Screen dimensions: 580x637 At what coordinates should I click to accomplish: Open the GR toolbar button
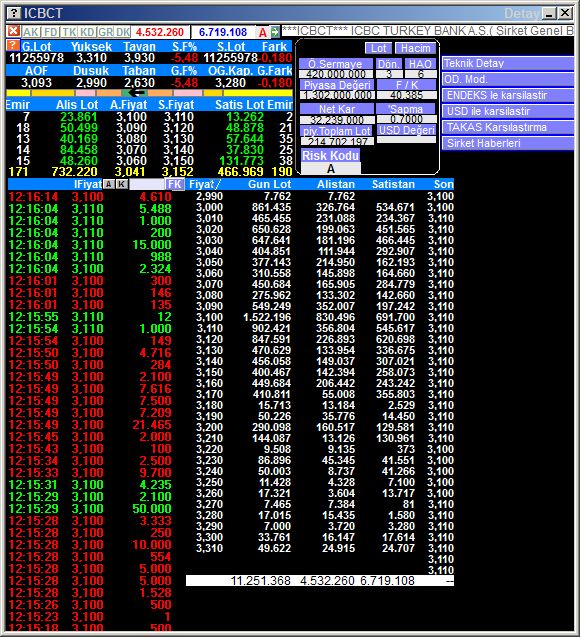[x=106, y=32]
